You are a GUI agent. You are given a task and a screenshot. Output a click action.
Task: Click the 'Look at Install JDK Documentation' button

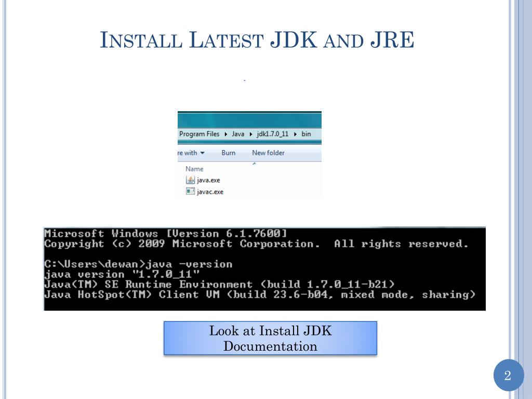(270, 338)
